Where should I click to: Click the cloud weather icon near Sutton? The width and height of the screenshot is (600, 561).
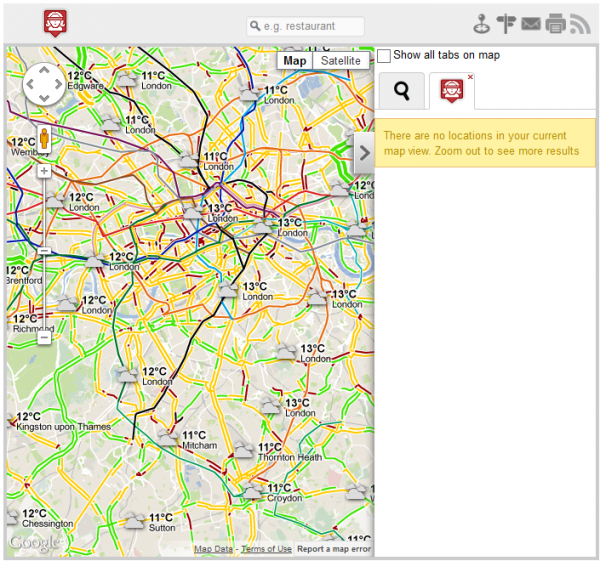[134, 520]
